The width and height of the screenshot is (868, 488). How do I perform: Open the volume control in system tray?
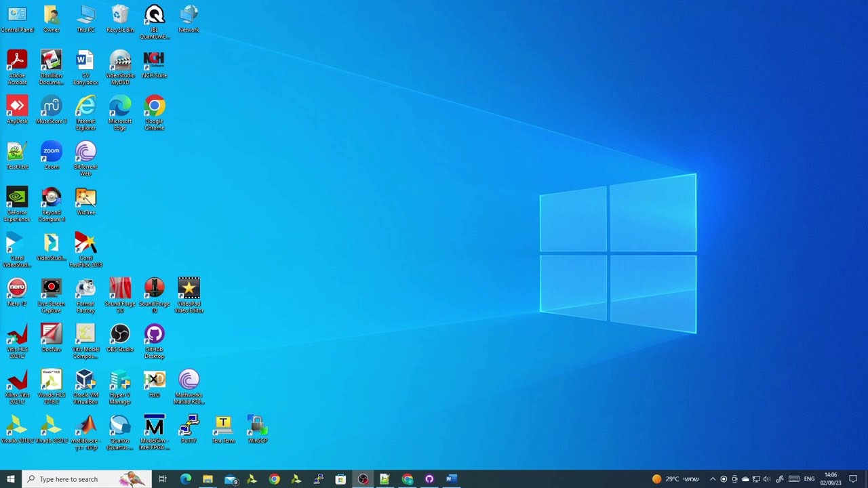(x=767, y=479)
